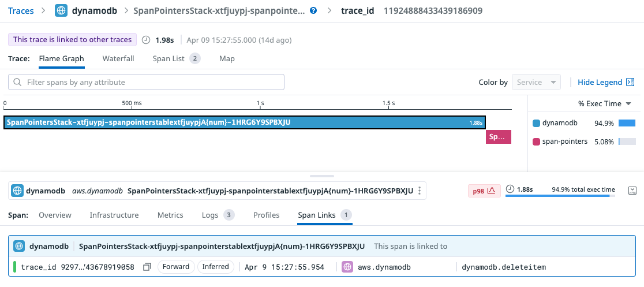644x287 pixels.
Task: Open the % Exec Time sort dropdown
Action: (605, 104)
